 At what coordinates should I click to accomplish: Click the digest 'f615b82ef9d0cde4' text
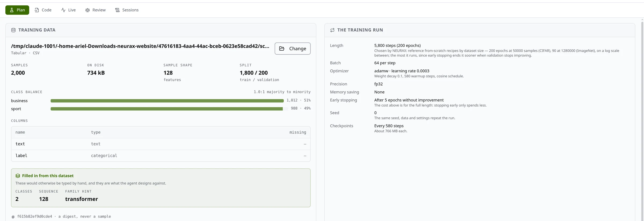point(35,216)
